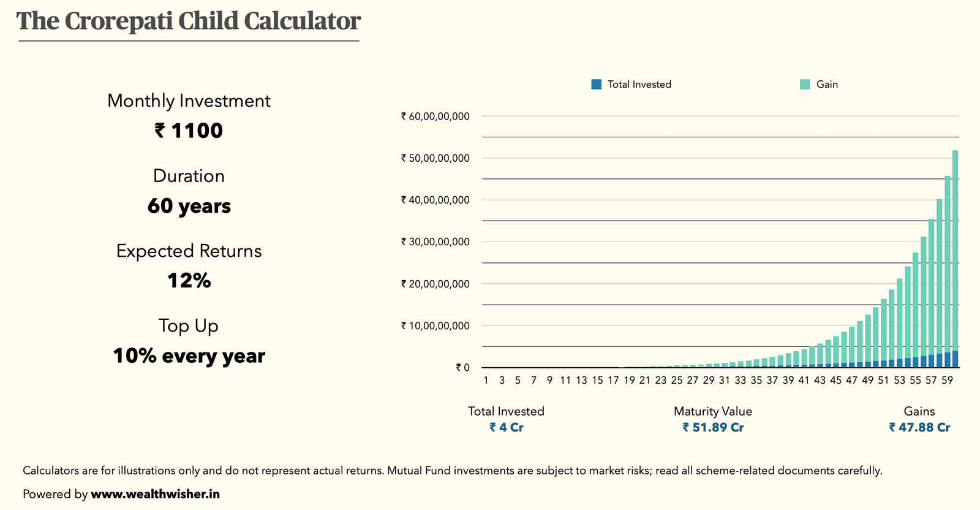This screenshot has height=510, width=980.
Task: Toggle the Gain legend label
Action: [x=827, y=85]
